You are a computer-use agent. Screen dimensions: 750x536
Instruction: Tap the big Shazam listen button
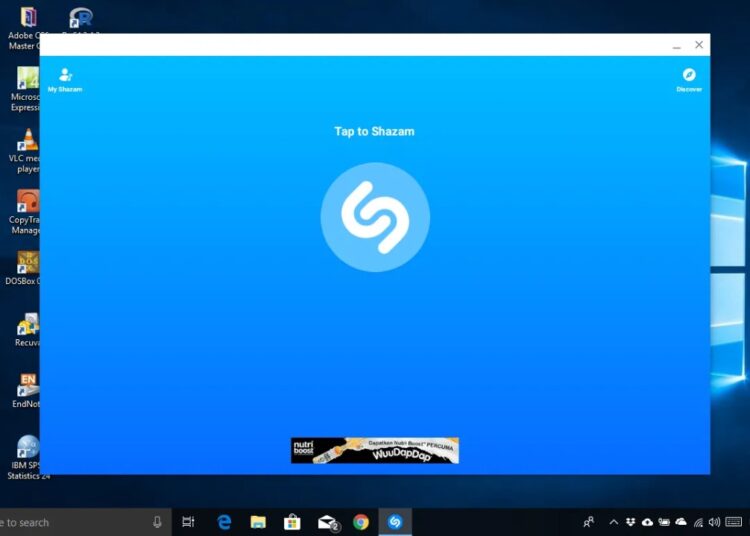pyautogui.click(x=375, y=217)
